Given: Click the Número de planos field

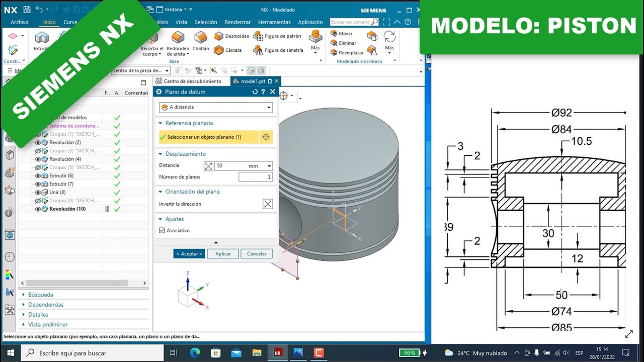Looking at the screenshot, I should 256,177.
